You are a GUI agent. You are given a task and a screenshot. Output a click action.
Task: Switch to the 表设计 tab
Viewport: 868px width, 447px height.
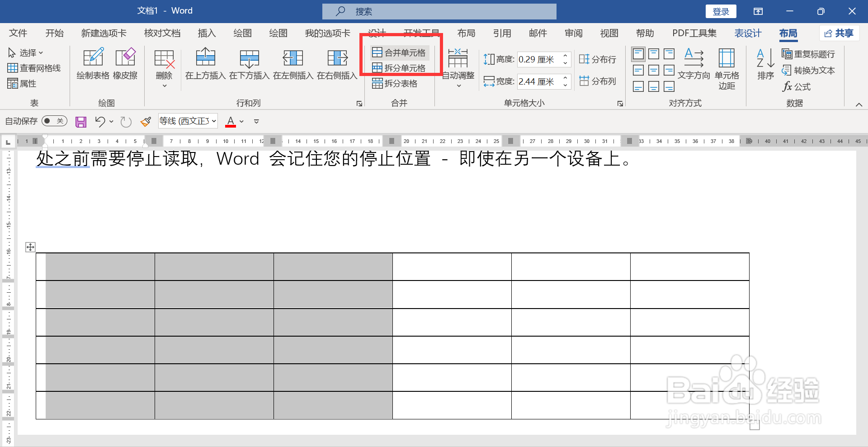coord(748,33)
